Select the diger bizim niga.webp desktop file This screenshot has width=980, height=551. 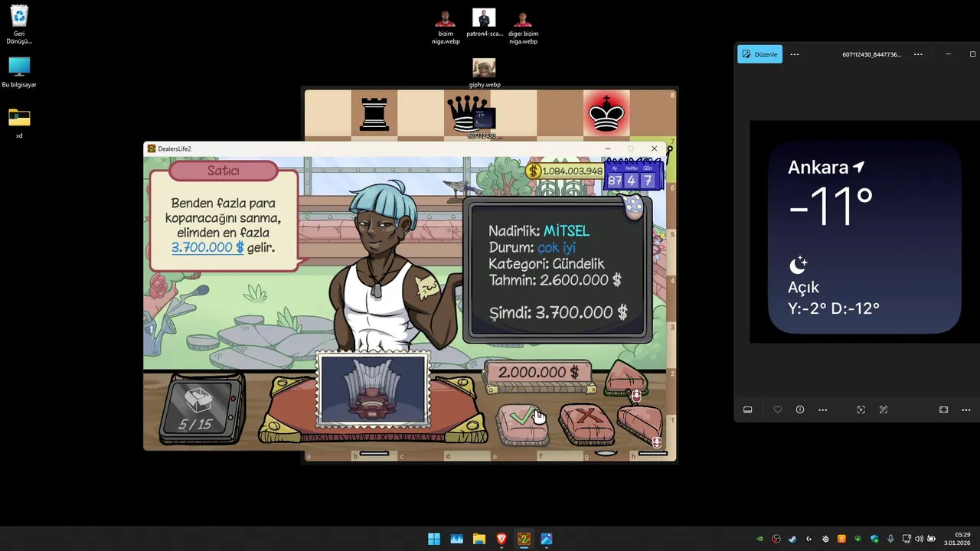(x=523, y=27)
